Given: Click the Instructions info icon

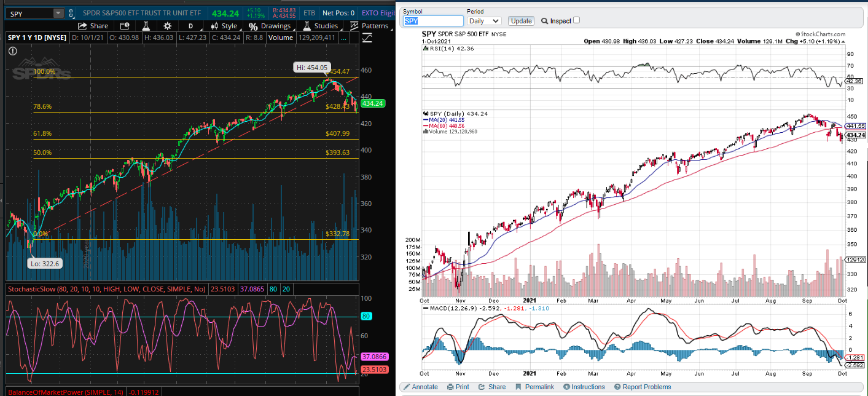Looking at the screenshot, I should (566, 387).
